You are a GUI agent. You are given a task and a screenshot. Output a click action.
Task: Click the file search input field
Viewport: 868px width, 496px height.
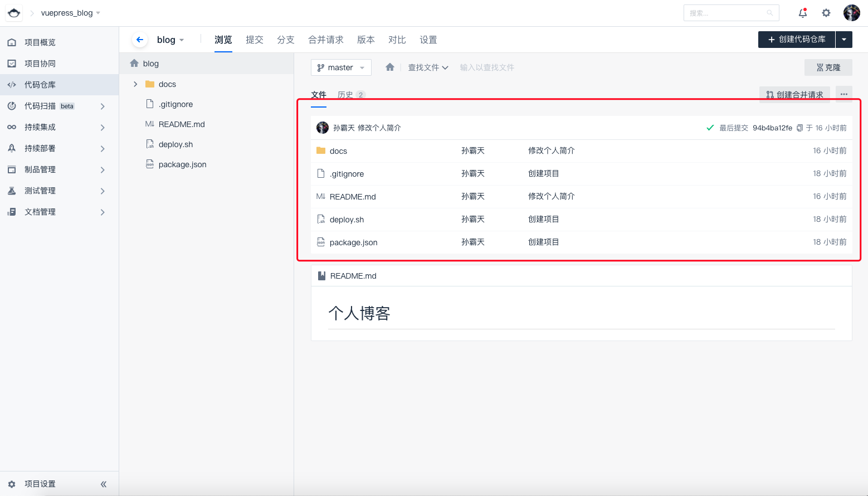(501, 67)
